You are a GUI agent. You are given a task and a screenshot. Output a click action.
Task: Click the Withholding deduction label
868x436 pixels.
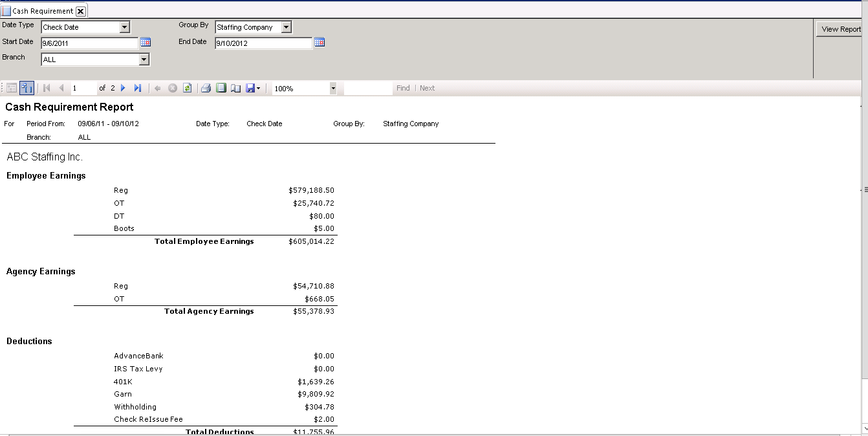pos(135,407)
